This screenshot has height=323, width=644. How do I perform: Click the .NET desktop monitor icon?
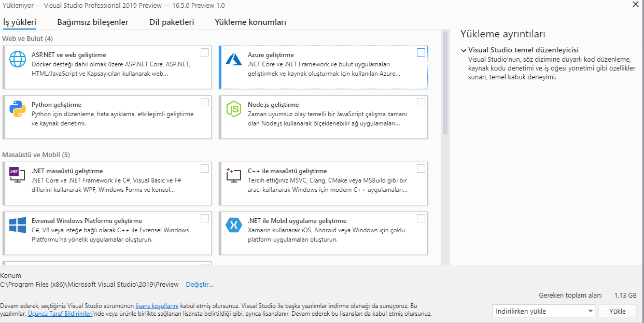(18, 175)
